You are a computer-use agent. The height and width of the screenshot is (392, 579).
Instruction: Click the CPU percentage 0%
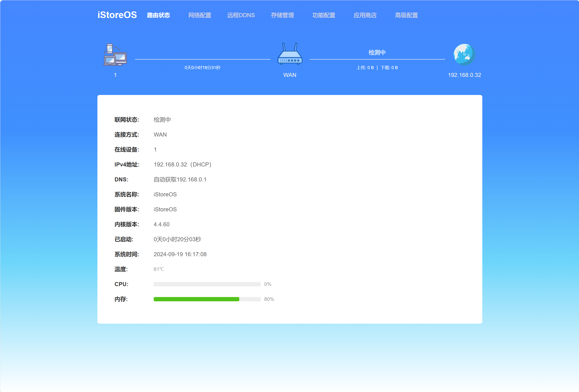click(x=268, y=284)
